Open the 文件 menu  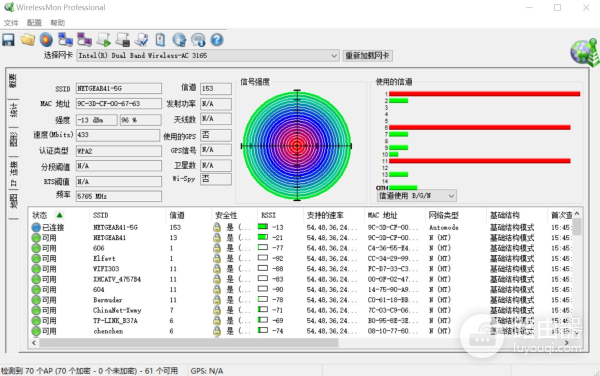tap(11, 23)
